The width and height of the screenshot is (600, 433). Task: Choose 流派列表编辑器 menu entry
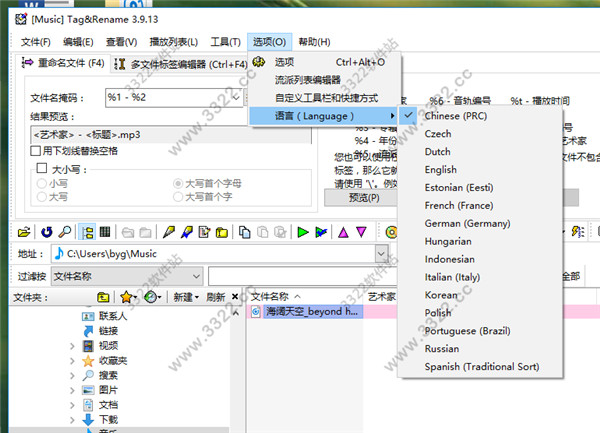point(325,80)
